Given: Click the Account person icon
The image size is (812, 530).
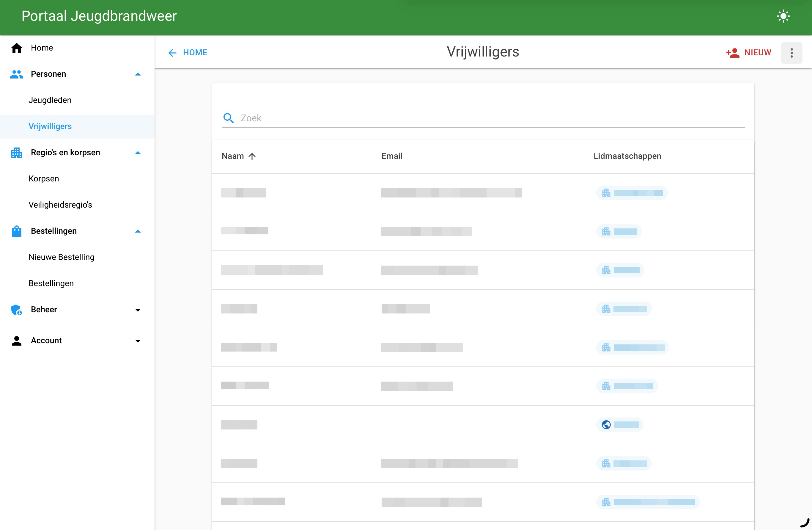Looking at the screenshot, I should point(16,341).
